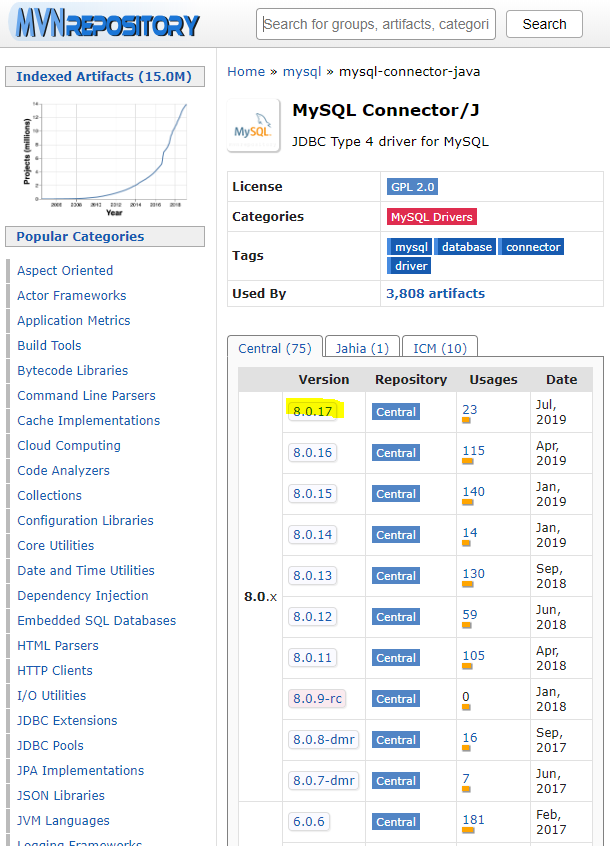Open the 3,808 artifacts link

click(435, 294)
